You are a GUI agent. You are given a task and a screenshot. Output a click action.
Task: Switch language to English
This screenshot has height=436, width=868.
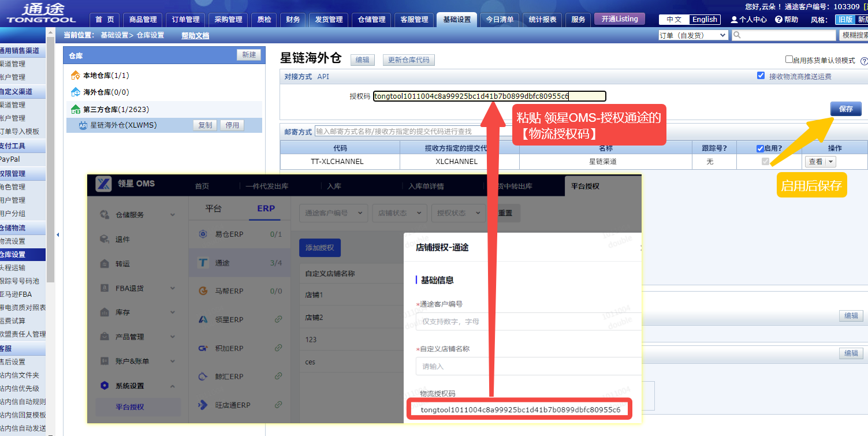[x=705, y=20]
